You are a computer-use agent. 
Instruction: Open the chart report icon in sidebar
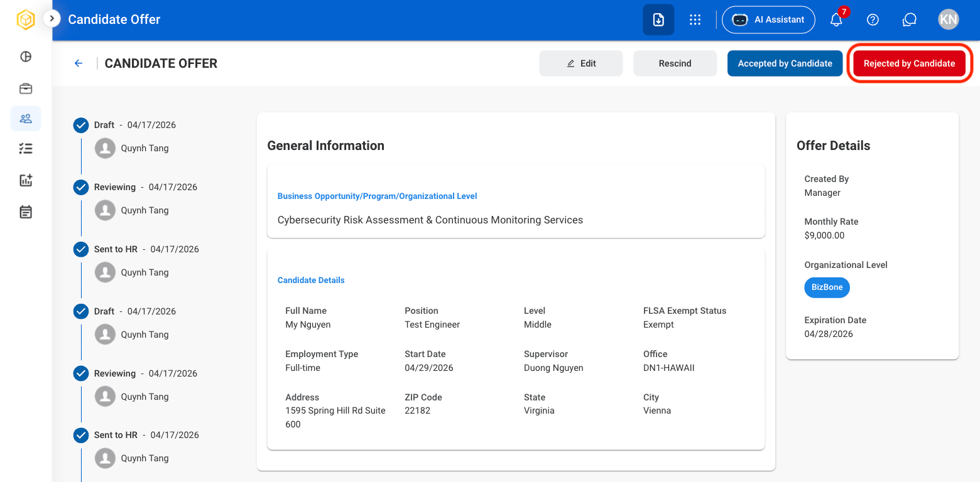[x=26, y=180]
